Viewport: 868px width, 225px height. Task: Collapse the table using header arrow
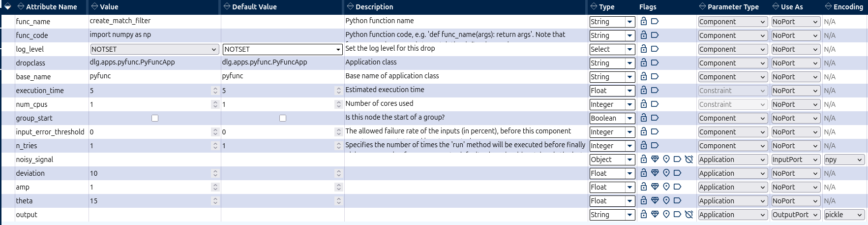tap(7, 7)
